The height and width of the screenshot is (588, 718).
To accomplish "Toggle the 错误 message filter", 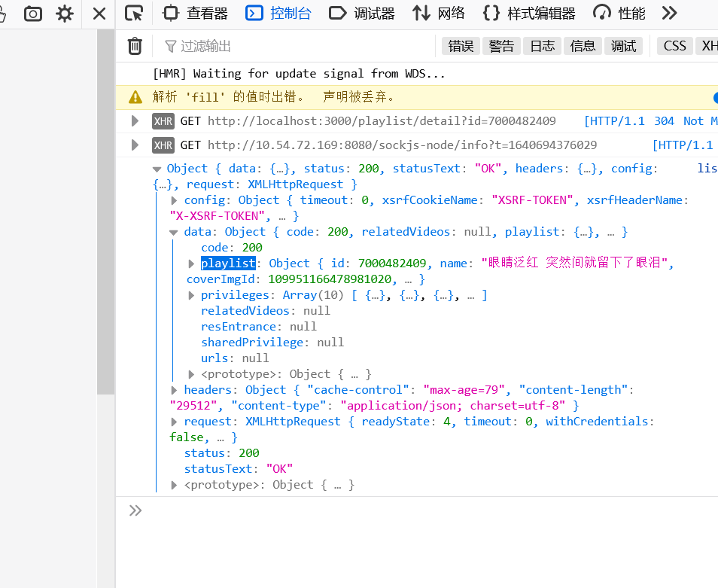I will [x=460, y=45].
